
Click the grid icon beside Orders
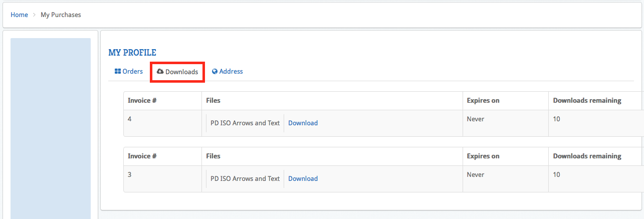118,72
